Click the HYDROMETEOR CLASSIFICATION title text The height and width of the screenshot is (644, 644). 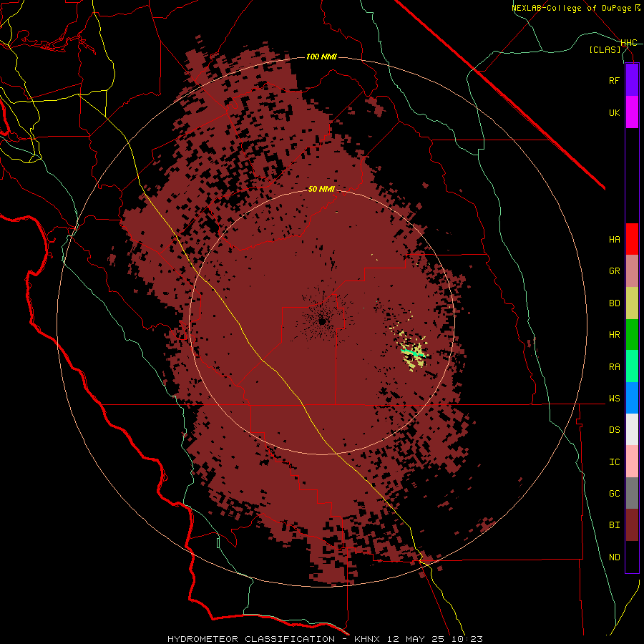(251, 639)
